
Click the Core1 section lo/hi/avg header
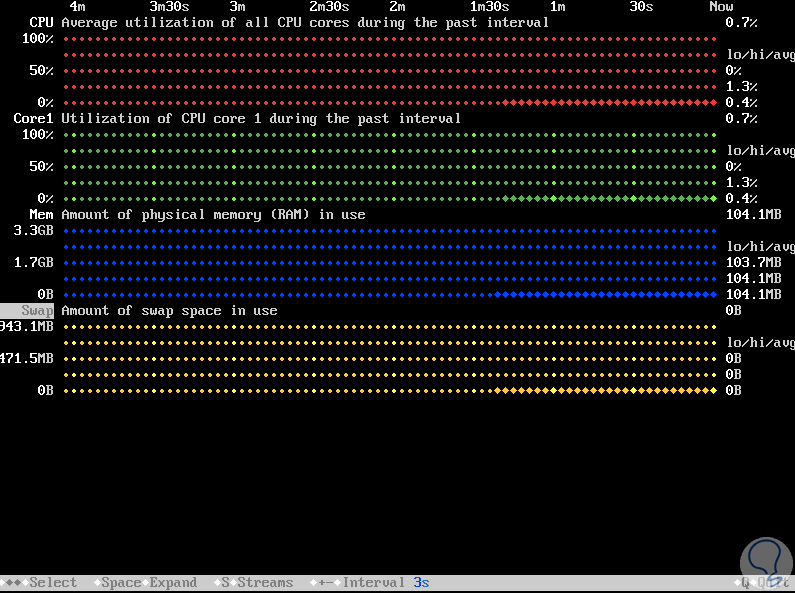(x=761, y=151)
